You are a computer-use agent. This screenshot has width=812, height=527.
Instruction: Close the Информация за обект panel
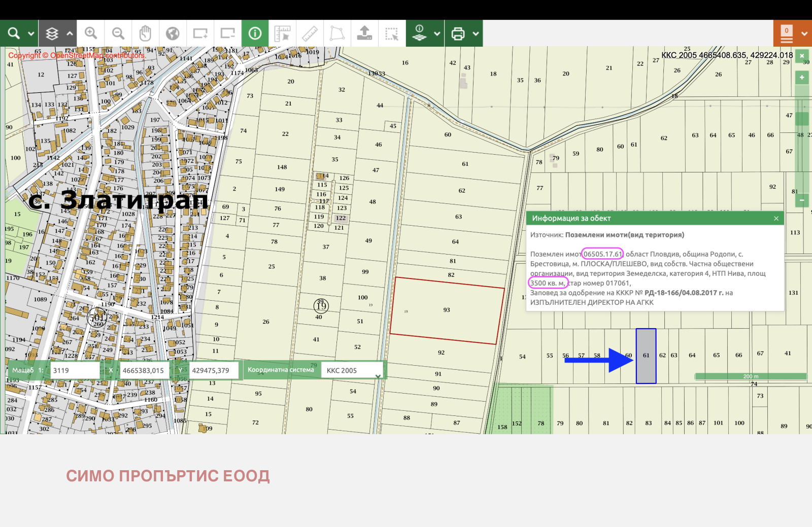(776, 219)
